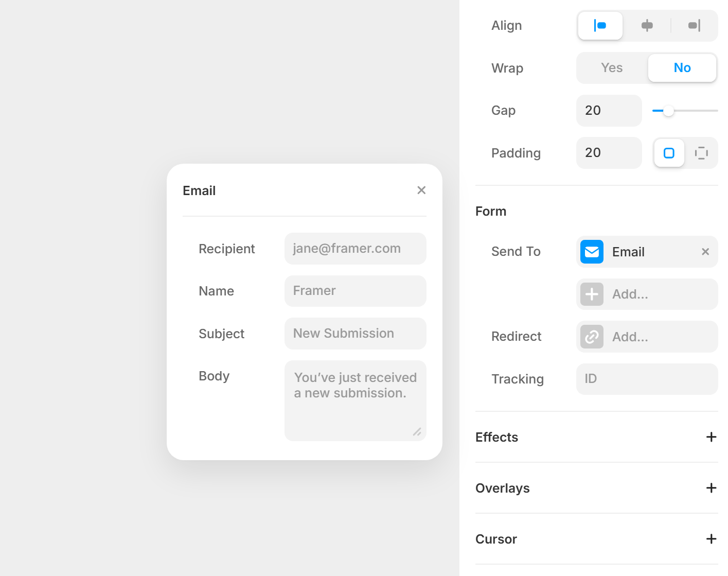Screen dimensions: 728x576
Task: Select the align center option
Action: click(647, 26)
